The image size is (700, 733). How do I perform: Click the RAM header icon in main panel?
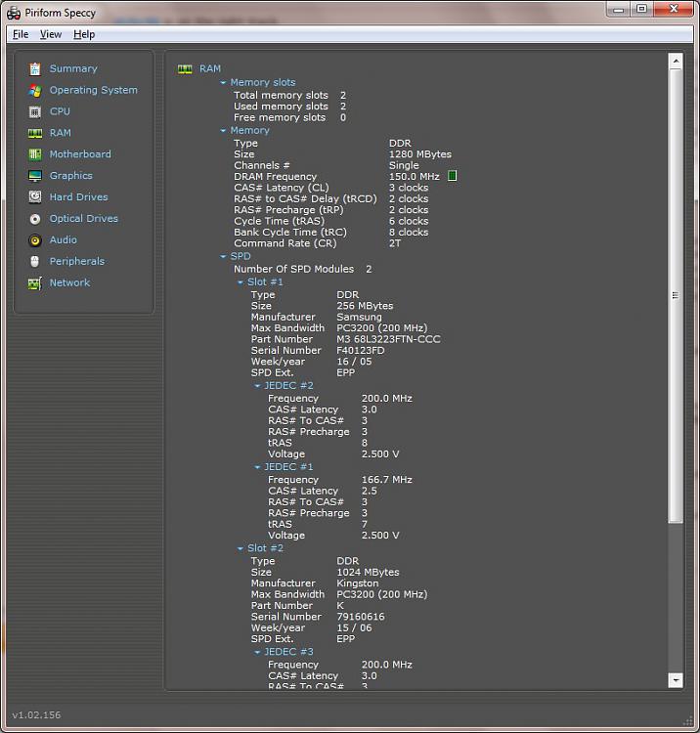click(x=185, y=69)
